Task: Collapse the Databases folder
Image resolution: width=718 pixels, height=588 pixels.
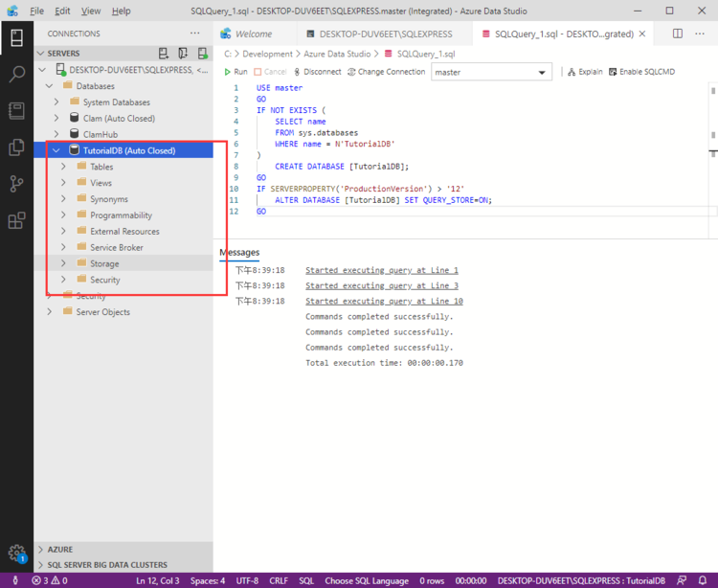Action: point(50,86)
